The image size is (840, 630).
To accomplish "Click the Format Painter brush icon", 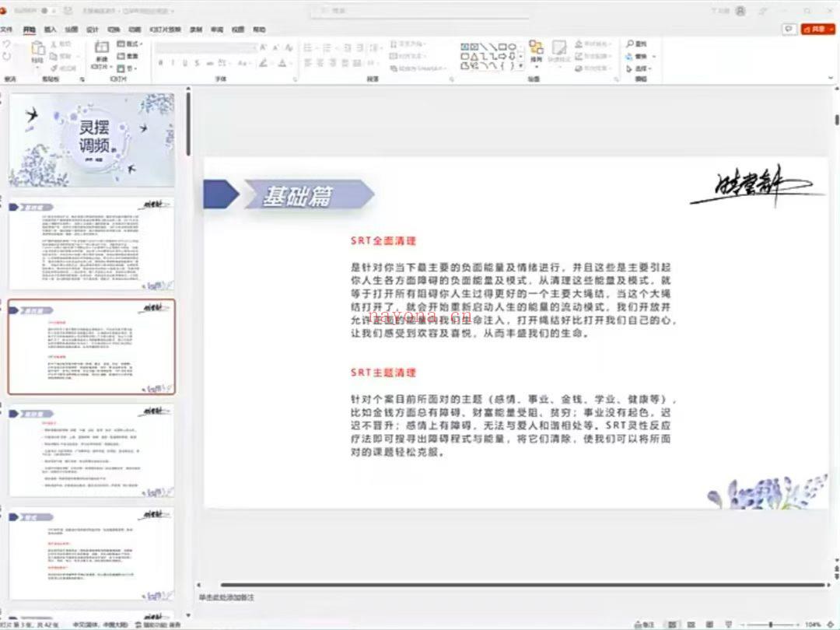I will (54, 68).
